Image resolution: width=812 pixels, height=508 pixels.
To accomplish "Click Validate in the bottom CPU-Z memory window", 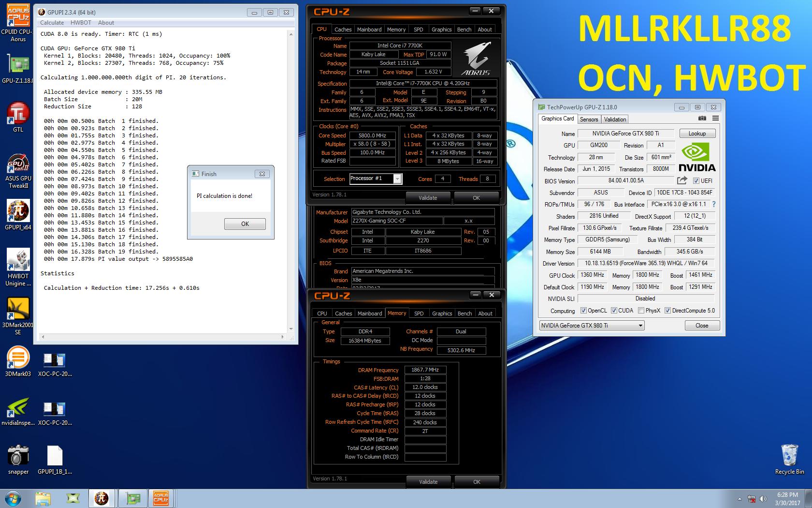I will (428, 482).
